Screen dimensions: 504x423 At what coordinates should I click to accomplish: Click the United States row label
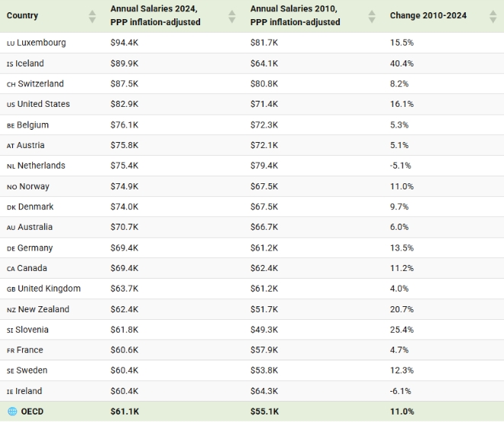pos(44,105)
